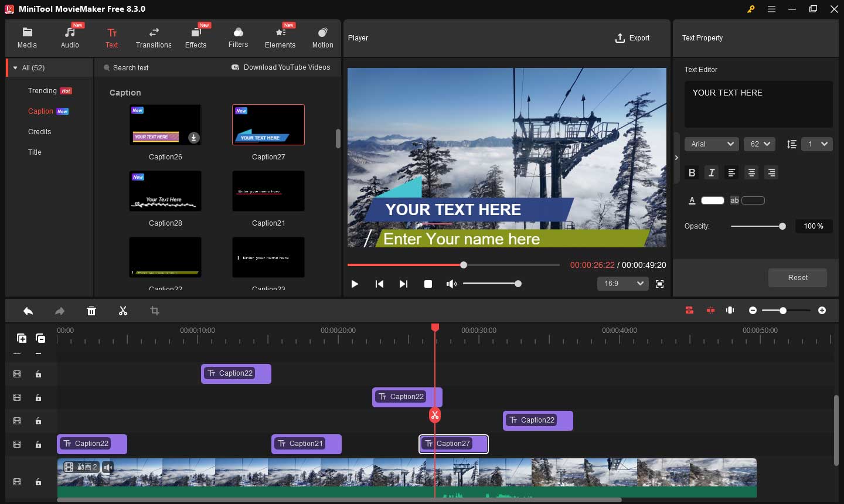Open the Filters tab

pos(238,38)
